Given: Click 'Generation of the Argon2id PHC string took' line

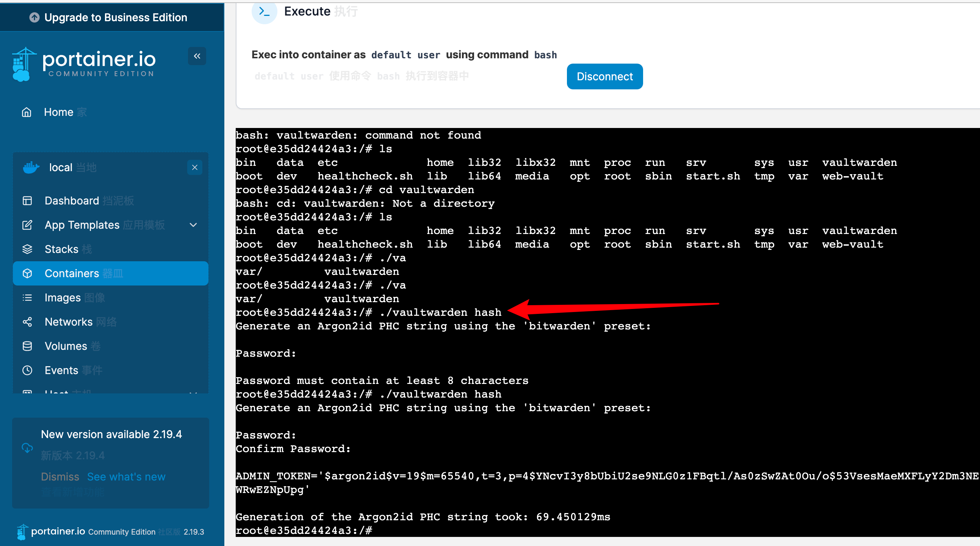Looking at the screenshot, I should (423, 517).
